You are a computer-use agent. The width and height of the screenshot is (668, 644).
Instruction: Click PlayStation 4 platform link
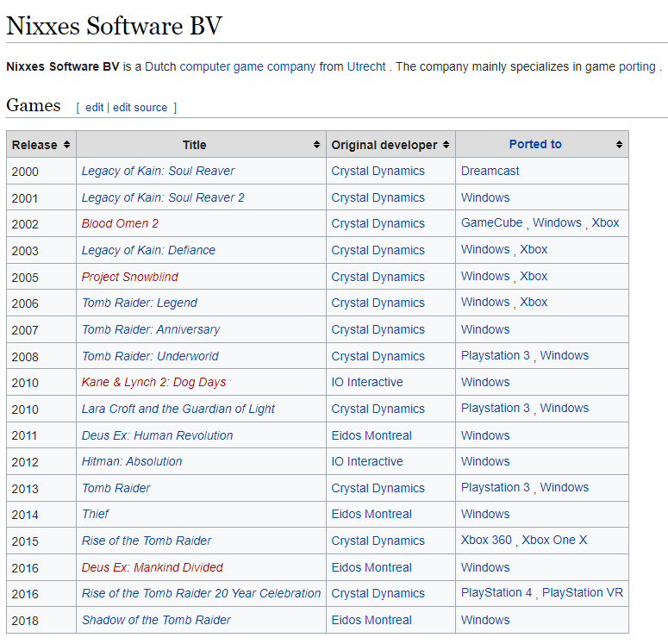(x=496, y=593)
